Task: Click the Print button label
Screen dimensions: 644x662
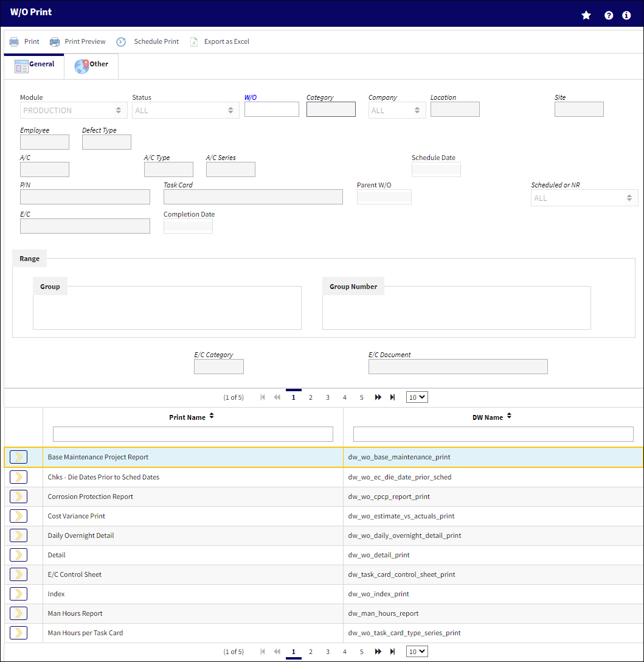Action: (32, 41)
